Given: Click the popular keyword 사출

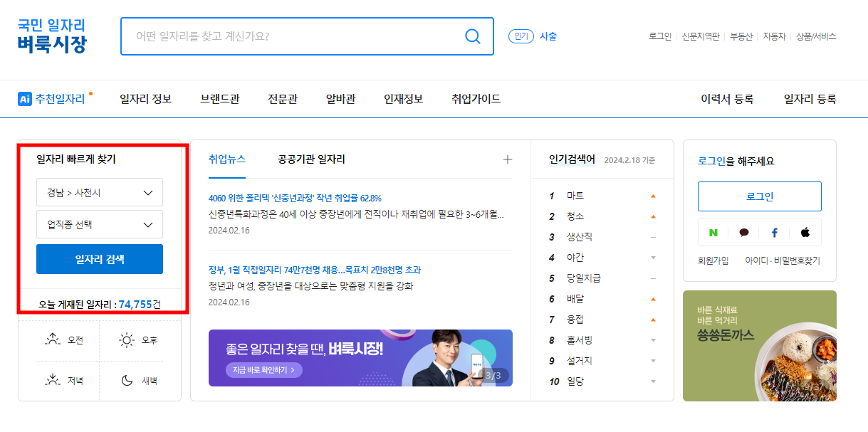Looking at the screenshot, I should [x=548, y=36].
